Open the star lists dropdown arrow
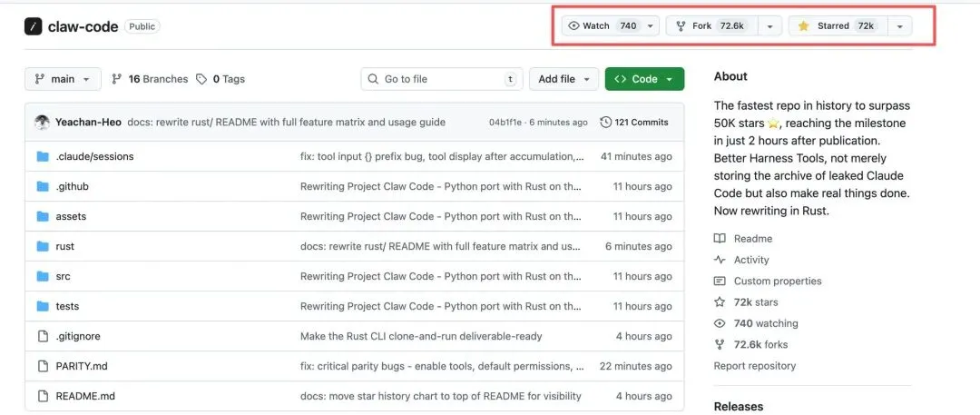Image resolution: width=980 pixels, height=415 pixels. click(x=899, y=26)
